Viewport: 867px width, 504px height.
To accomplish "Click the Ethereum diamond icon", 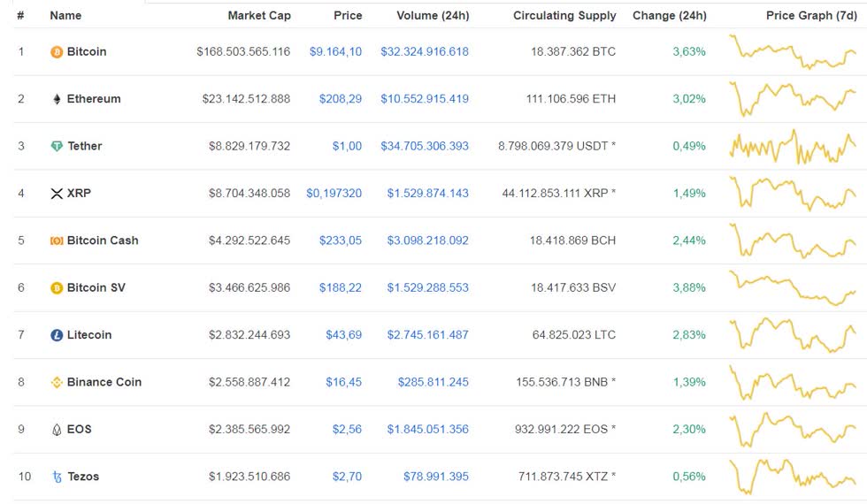I will pyautogui.click(x=57, y=99).
